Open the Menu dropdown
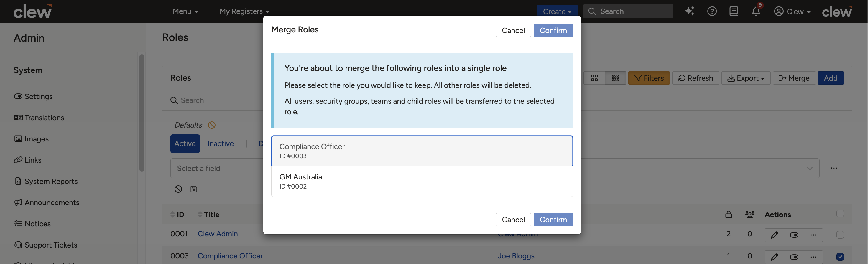868x264 pixels. 185,11
